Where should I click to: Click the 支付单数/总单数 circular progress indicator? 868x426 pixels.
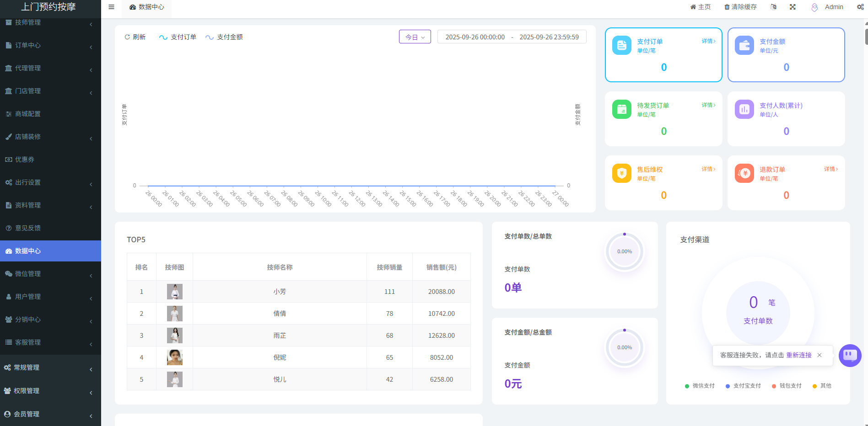624,251
